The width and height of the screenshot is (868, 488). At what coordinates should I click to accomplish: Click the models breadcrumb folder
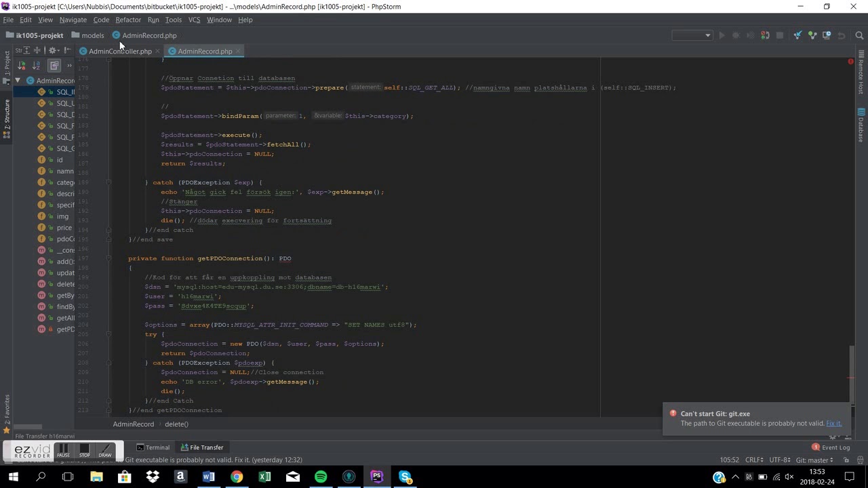[87, 35]
